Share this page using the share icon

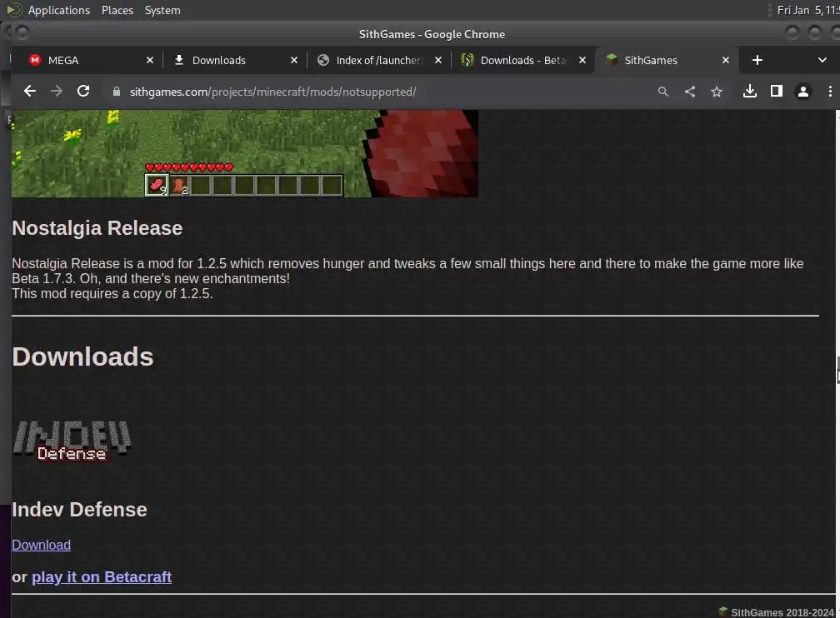click(690, 92)
